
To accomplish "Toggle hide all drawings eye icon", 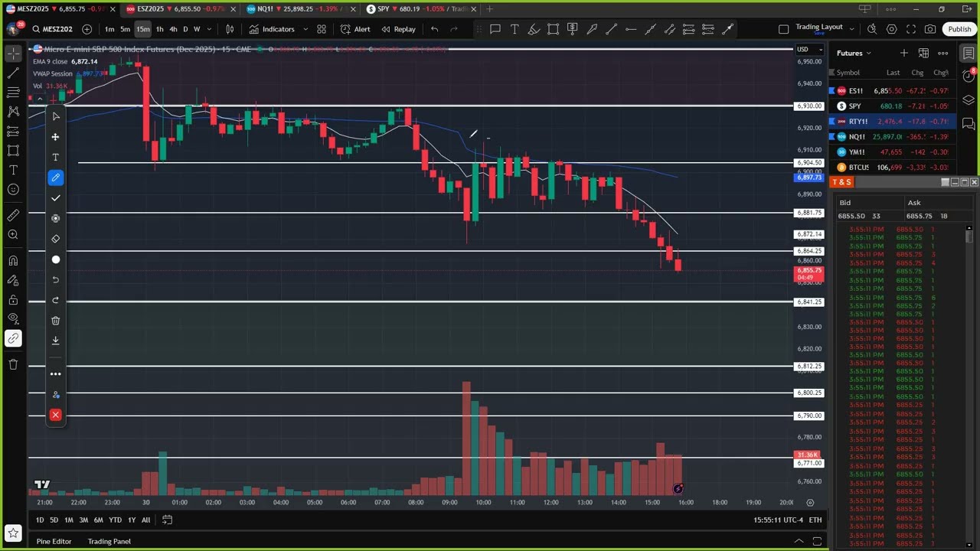I will tap(13, 318).
